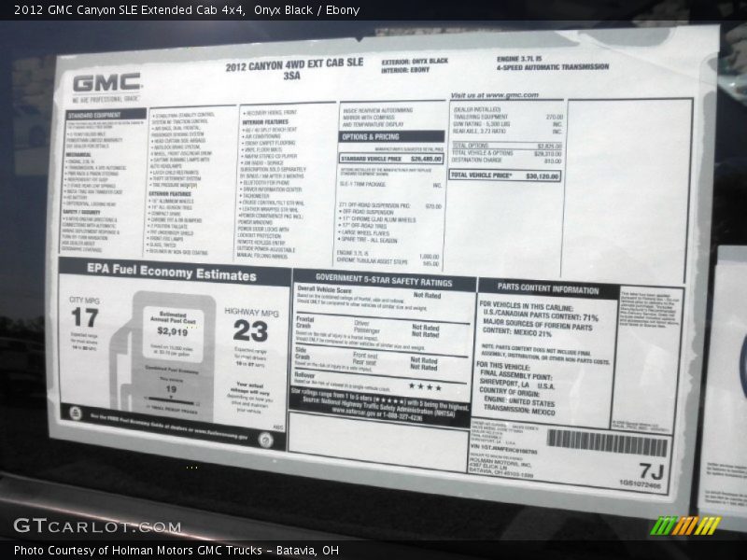Click the 'Side Crash' label
This screenshot has height=560, width=747.
click(302, 353)
